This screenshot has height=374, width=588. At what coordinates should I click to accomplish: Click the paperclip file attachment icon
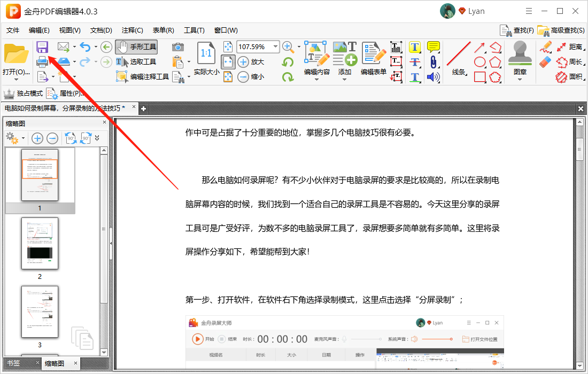[x=434, y=62]
